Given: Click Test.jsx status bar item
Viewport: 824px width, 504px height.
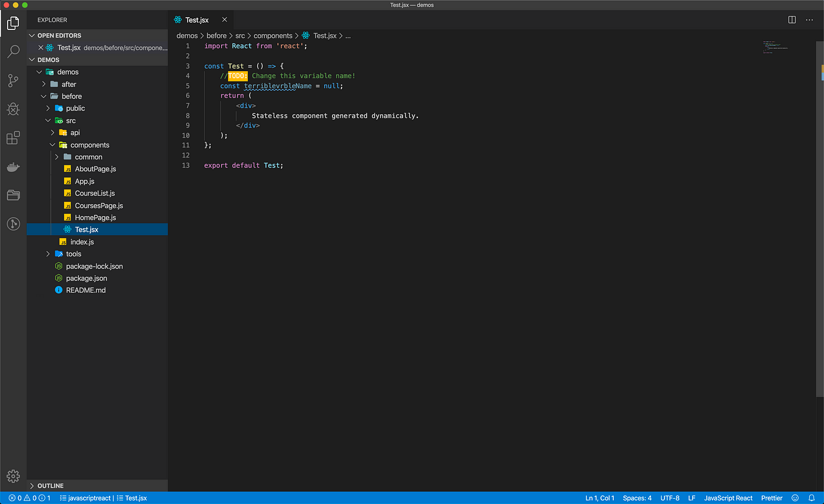Looking at the screenshot, I should 132,498.
